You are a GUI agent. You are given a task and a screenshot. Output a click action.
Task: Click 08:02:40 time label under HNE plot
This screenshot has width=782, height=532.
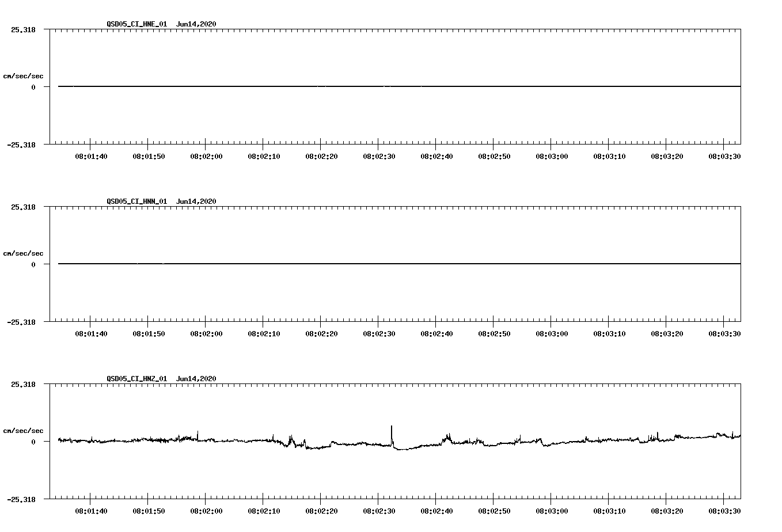[x=436, y=156]
